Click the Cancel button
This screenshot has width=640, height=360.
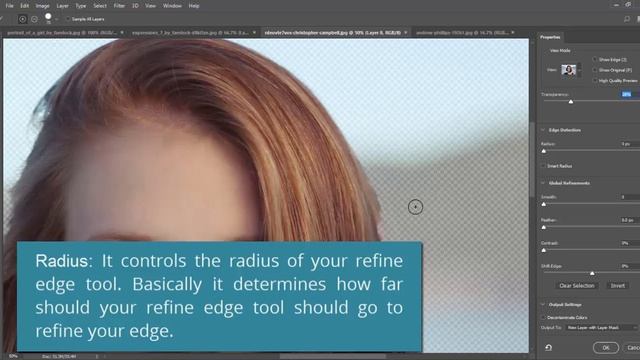point(632,348)
